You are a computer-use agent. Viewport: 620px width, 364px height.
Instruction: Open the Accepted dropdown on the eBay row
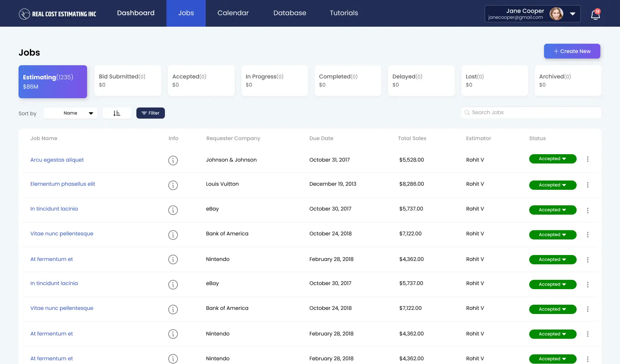click(x=552, y=210)
